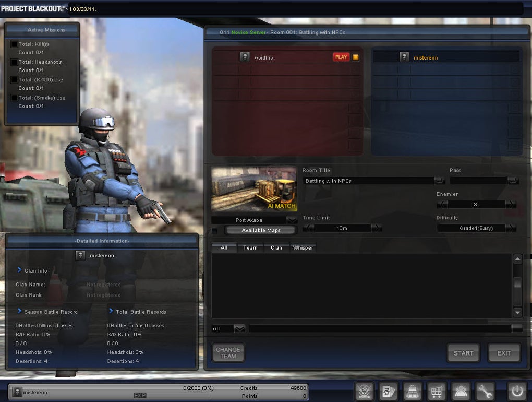532x402 pixels.
Task: Click the EXIT button
Action: coord(504,353)
